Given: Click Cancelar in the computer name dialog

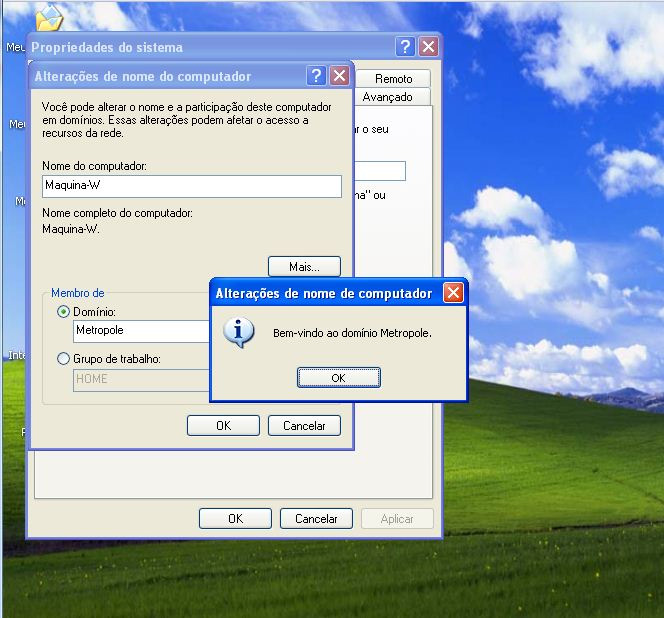Looking at the screenshot, I should pos(304,425).
